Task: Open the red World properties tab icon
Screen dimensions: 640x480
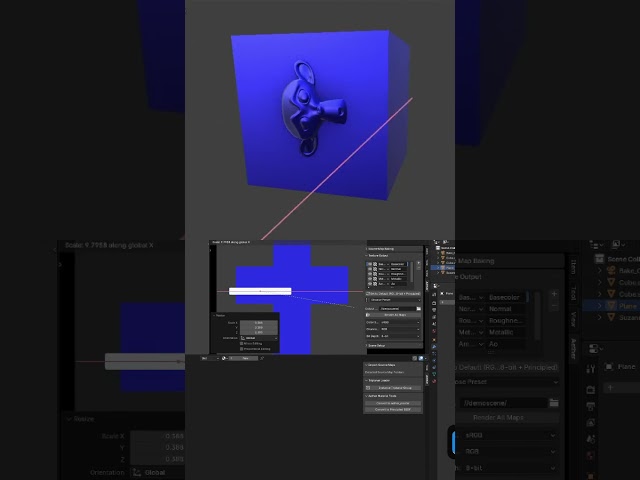Action: click(434, 331)
